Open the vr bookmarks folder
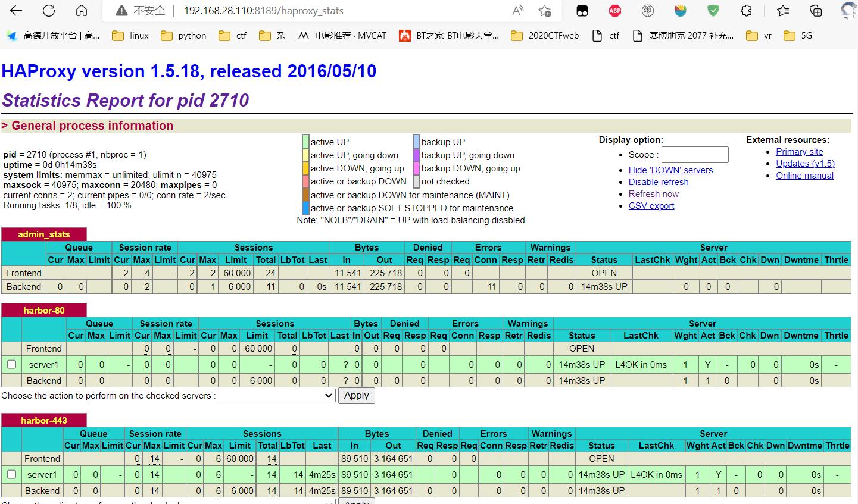 point(759,36)
